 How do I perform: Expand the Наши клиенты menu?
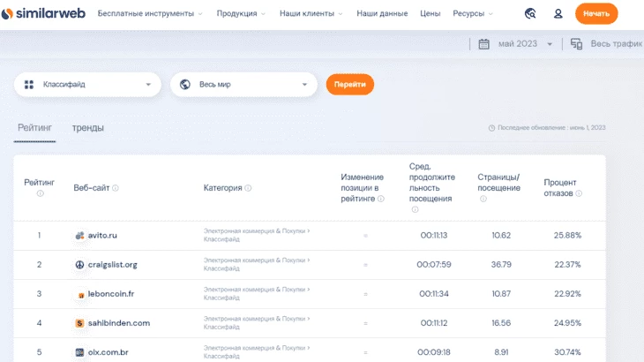[311, 13]
